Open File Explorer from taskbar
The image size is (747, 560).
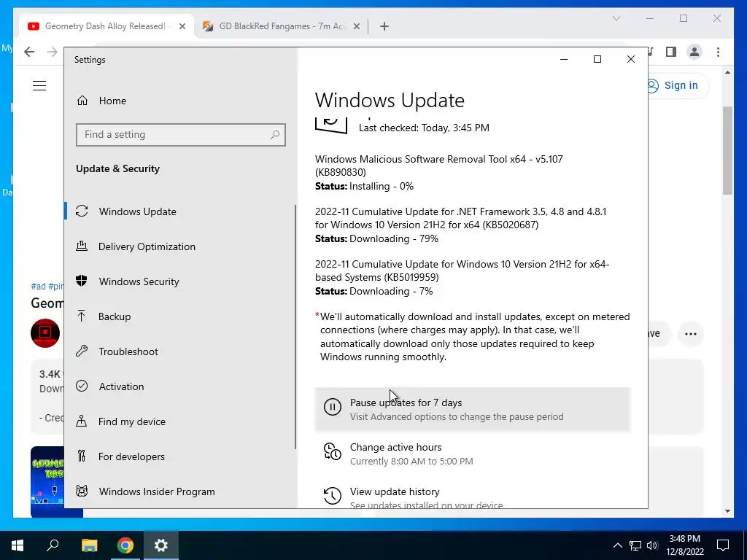(x=89, y=545)
